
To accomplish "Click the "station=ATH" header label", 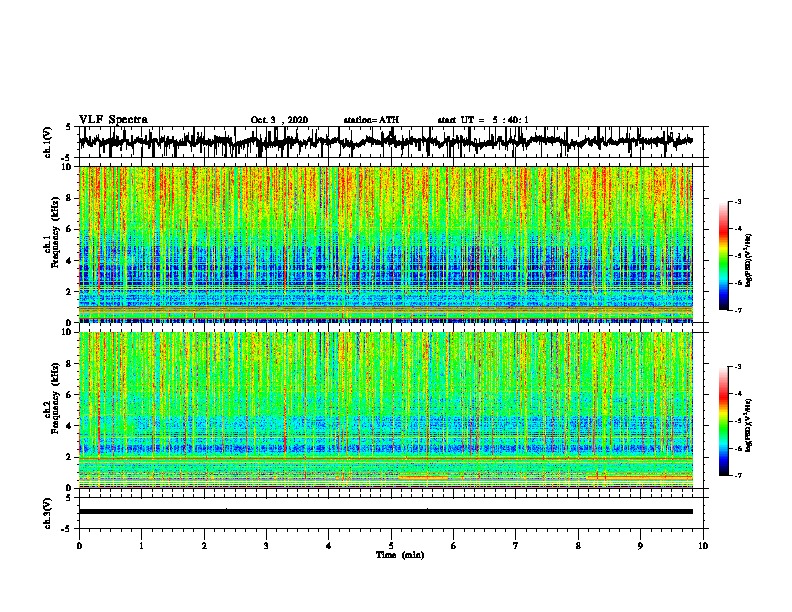I will tap(371, 120).
